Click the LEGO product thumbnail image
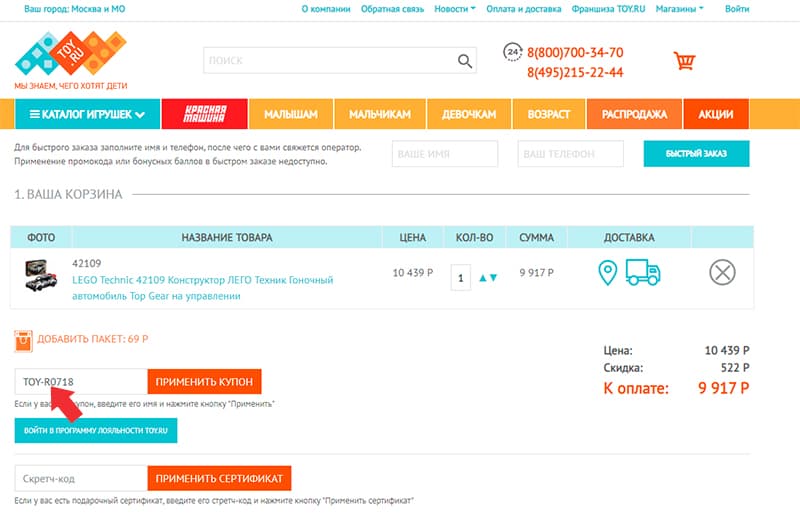This screenshot has width=800, height=518. pos(42,274)
